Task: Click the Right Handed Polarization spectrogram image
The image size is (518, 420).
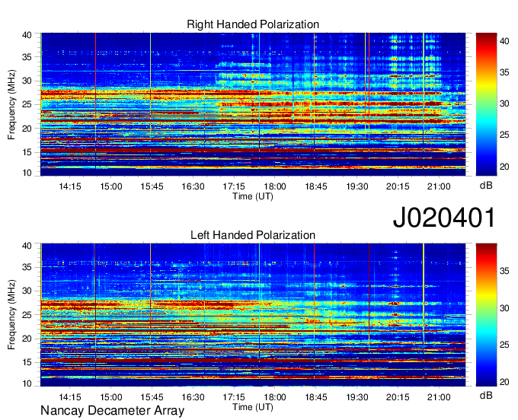Action: (253, 104)
